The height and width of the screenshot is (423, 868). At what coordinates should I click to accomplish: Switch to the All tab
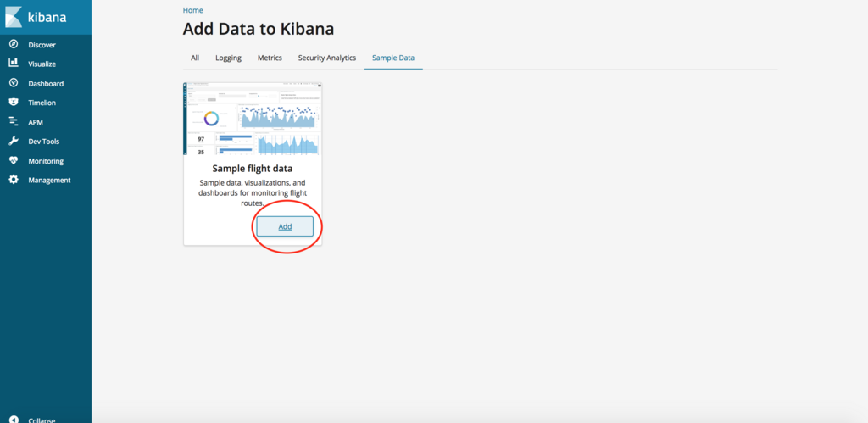(x=195, y=58)
